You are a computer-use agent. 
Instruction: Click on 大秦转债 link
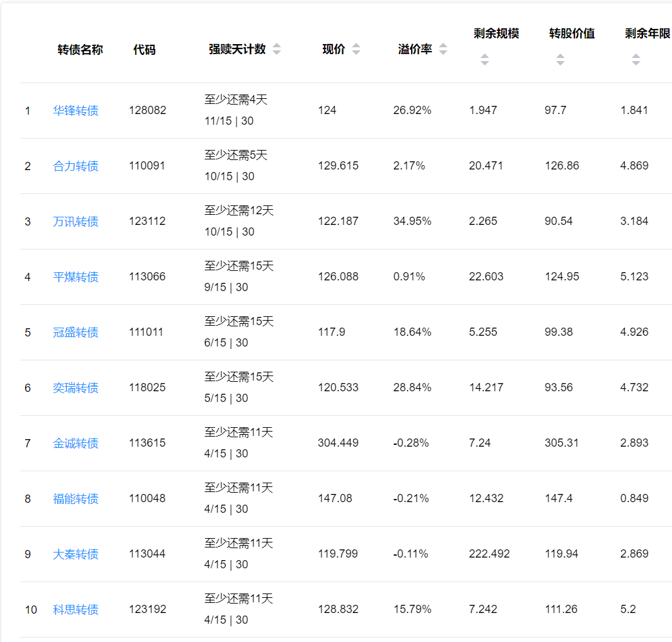point(76,554)
